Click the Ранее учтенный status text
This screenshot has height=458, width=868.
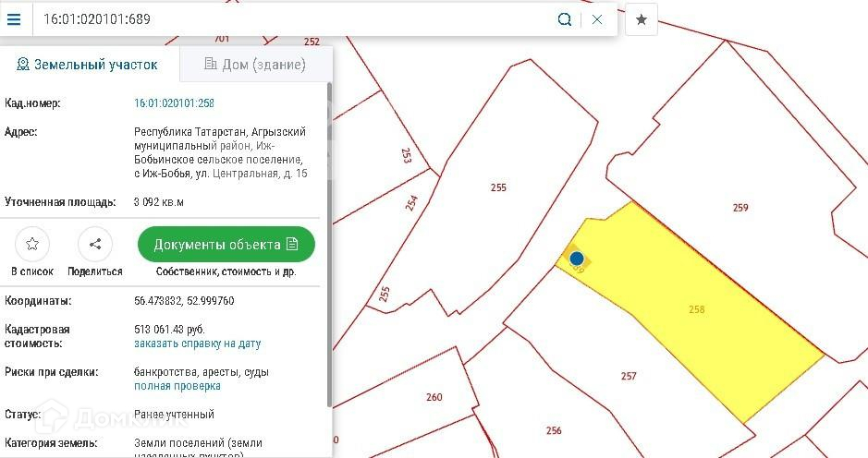click(x=174, y=415)
